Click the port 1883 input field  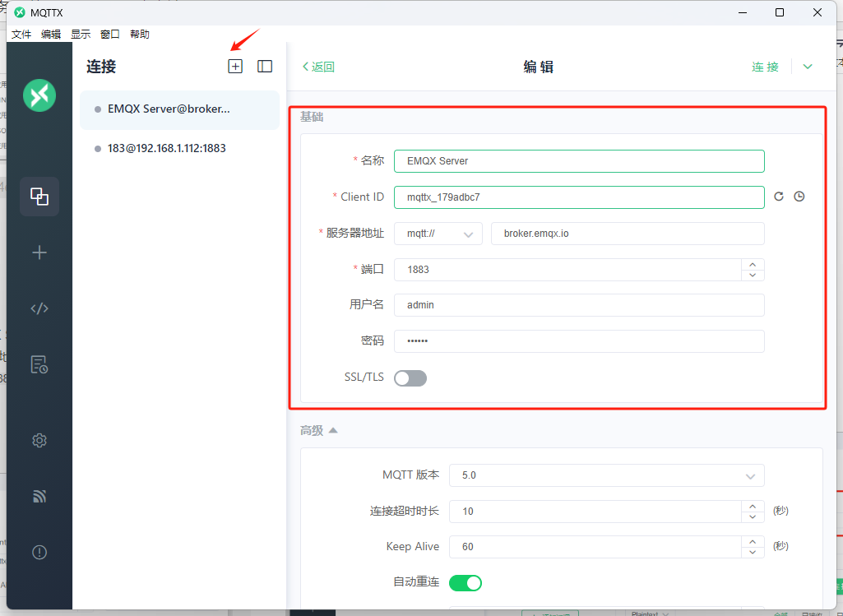pyautogui.click(x=567, y=270)
